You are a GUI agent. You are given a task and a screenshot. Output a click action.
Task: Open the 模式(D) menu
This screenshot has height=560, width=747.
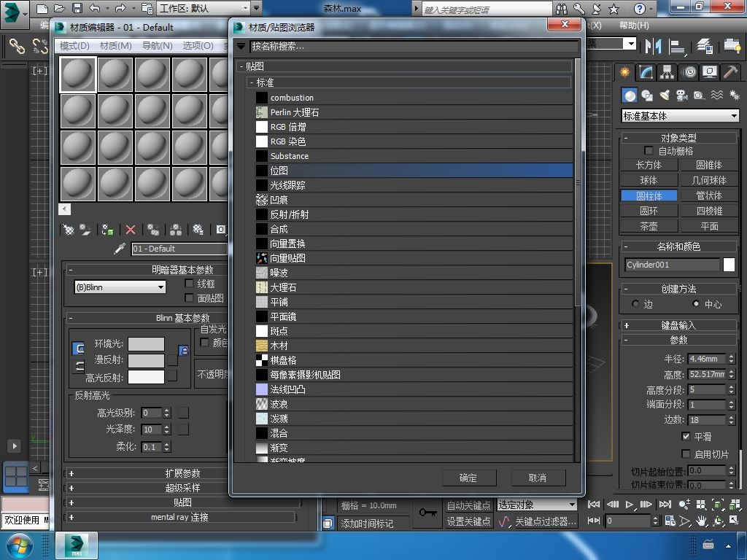(x=74, y=46)
